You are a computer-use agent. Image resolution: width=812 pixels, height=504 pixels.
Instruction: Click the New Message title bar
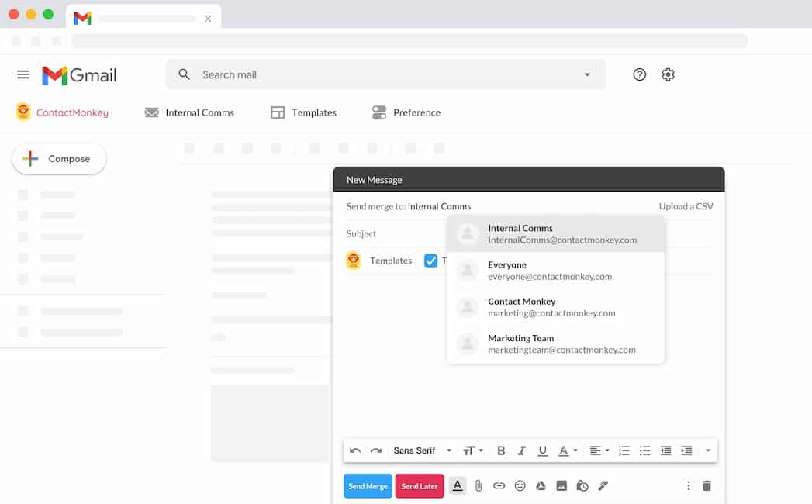coord(529,179)
